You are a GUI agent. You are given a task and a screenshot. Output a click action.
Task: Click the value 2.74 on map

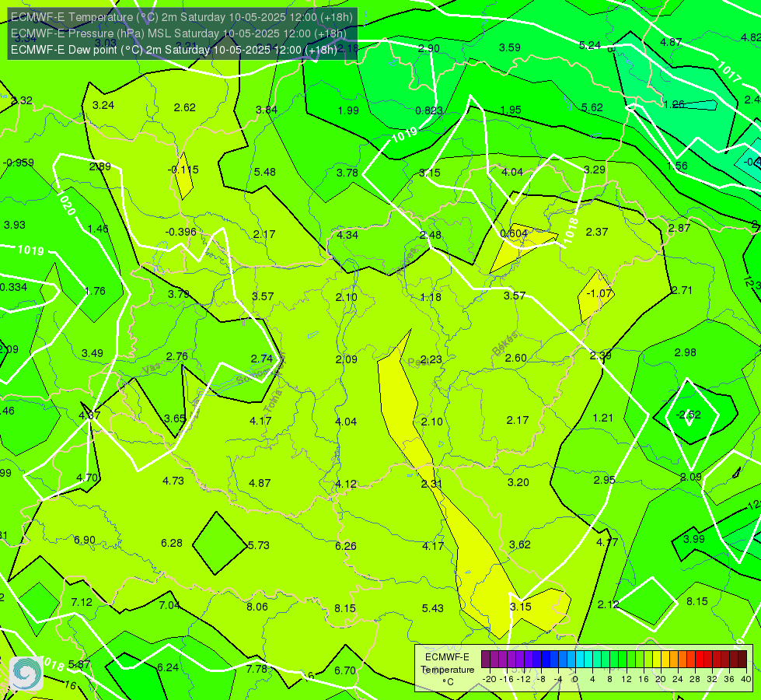(x=262, y=359)
